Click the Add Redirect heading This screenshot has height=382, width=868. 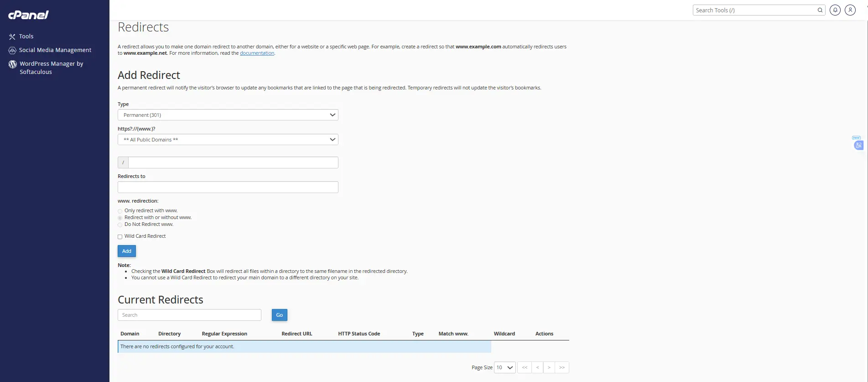pos(149,75)
